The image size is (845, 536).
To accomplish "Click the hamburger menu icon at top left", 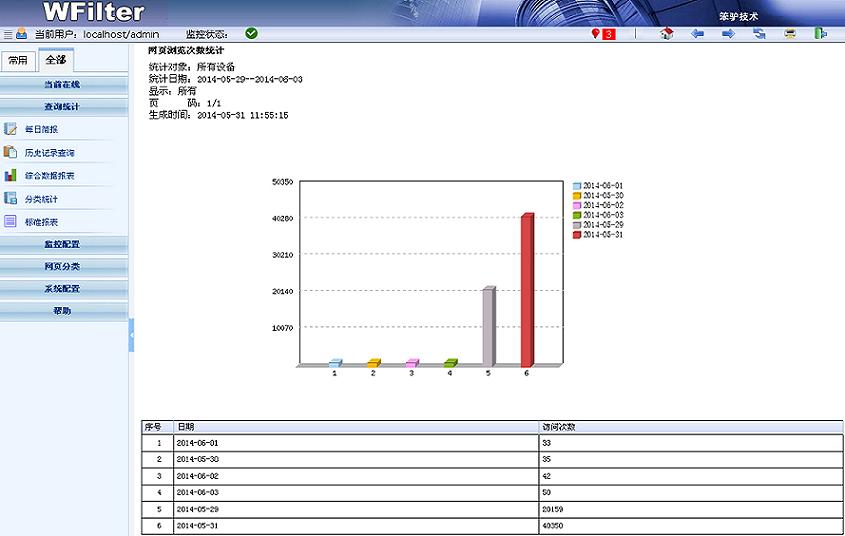I will coord(7,34).
